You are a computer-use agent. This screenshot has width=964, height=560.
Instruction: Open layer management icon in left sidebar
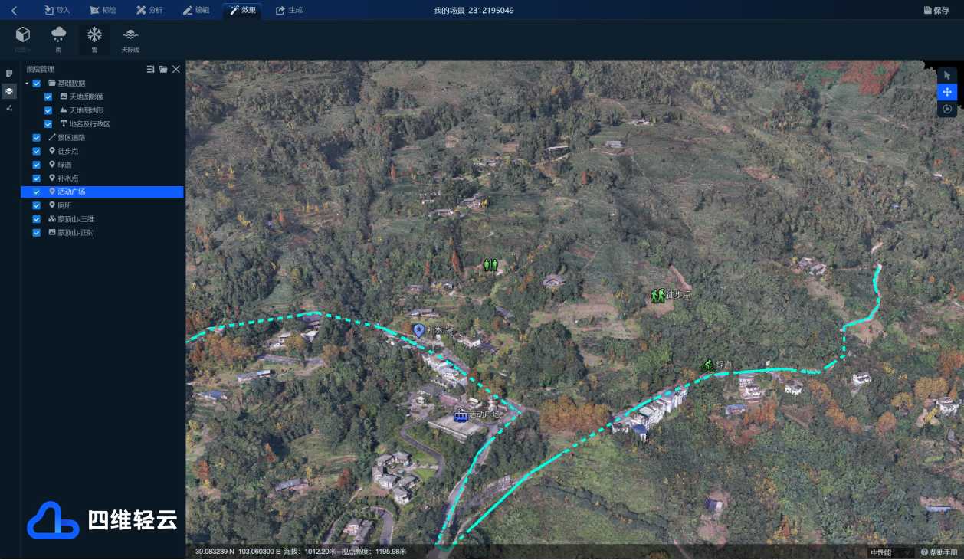click(x=9, y=90)
